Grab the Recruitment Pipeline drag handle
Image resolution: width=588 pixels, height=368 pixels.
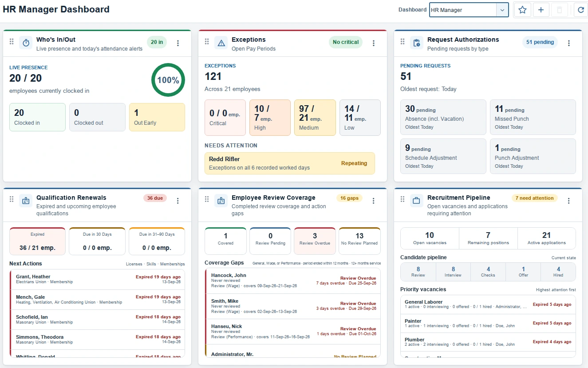click(403, 199)
